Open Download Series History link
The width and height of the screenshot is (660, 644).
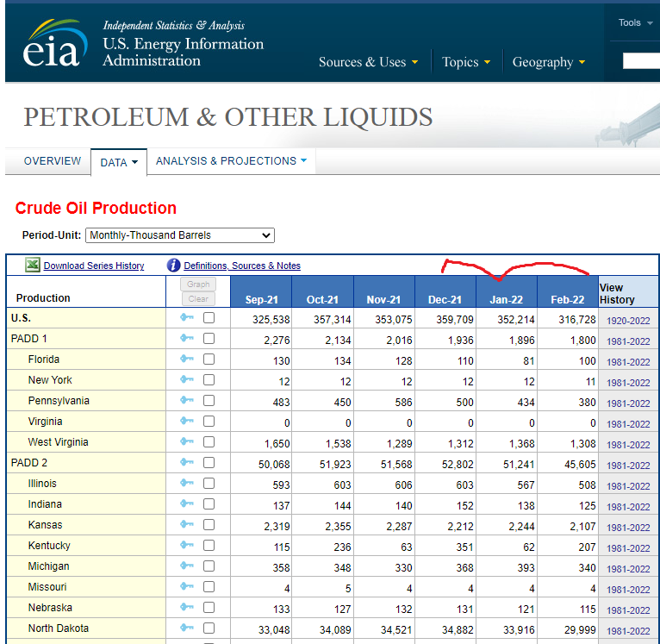point(94,266)
